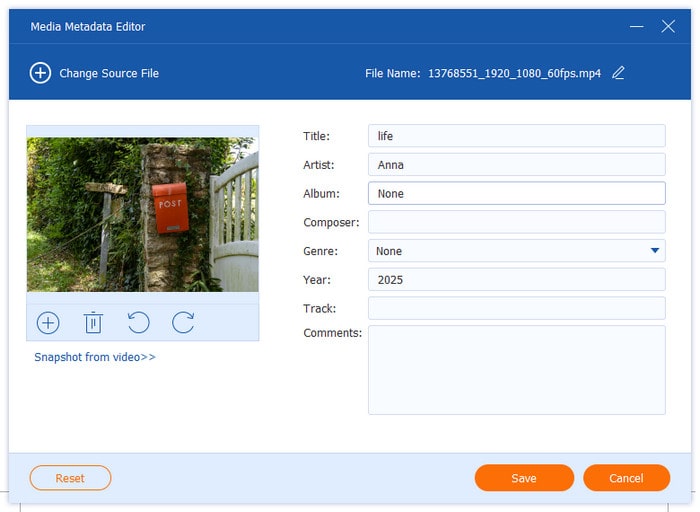
Task: Click the cover image thumbnail of mailbox
Action: click(142, 214)
